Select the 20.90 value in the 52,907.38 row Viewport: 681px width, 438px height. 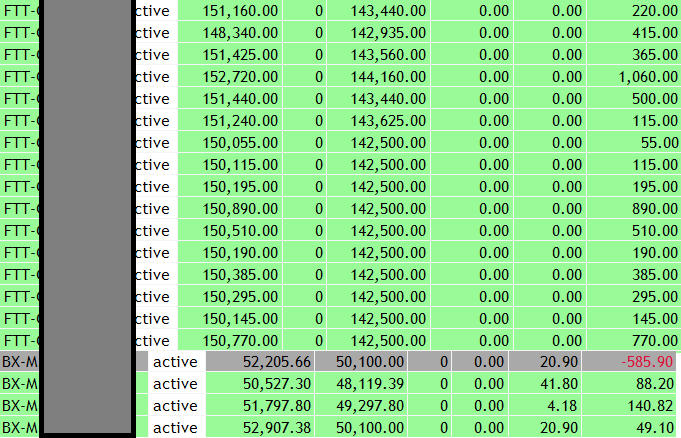545,428
